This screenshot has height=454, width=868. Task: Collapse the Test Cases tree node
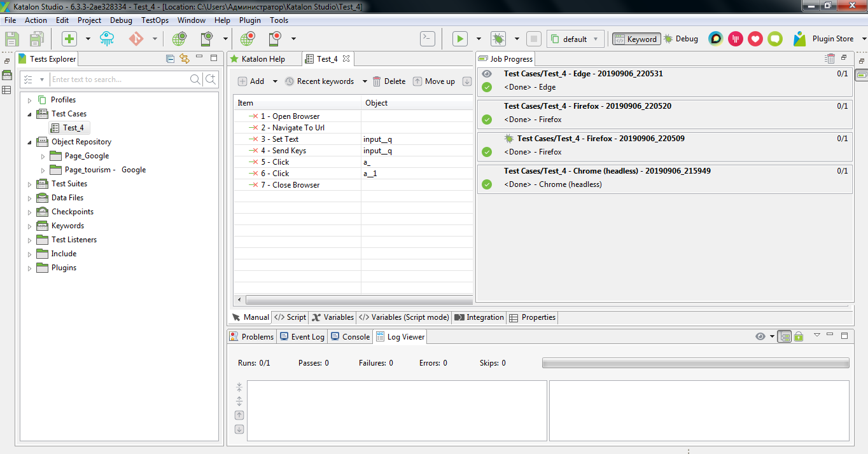point(29,114)
